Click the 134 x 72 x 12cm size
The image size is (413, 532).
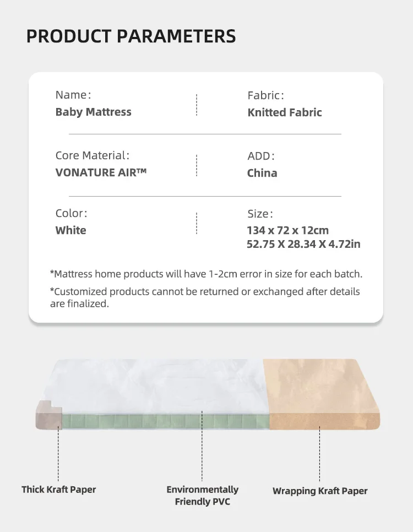point(287,230)
